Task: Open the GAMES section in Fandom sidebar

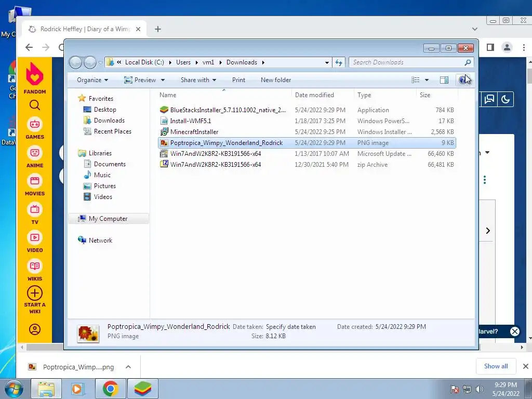Action: tap(35, 128)
